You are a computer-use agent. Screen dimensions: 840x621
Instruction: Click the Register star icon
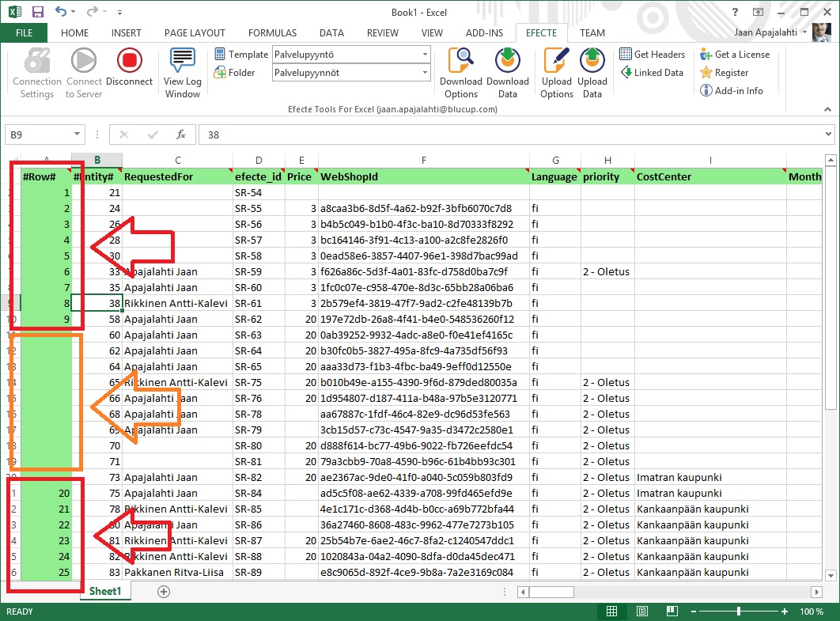point(706,72)
